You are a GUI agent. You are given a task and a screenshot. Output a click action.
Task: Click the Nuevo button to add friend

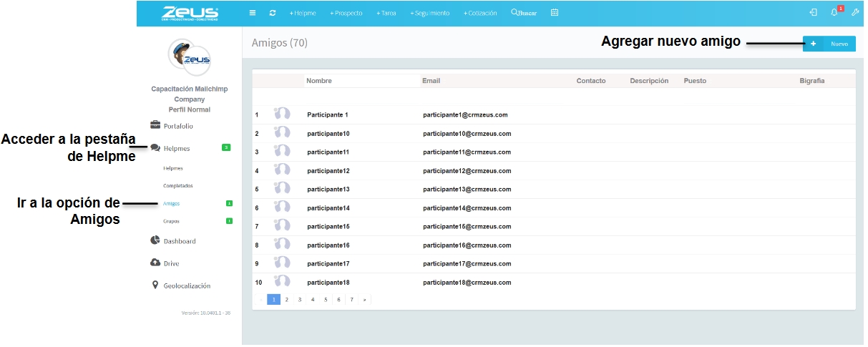[829, 44]
